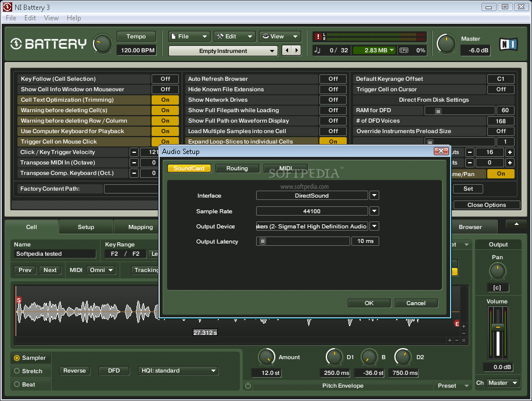Select the Sampler mode radio button
The height and width of the screenshot is (401, 532).
point(17,358)
